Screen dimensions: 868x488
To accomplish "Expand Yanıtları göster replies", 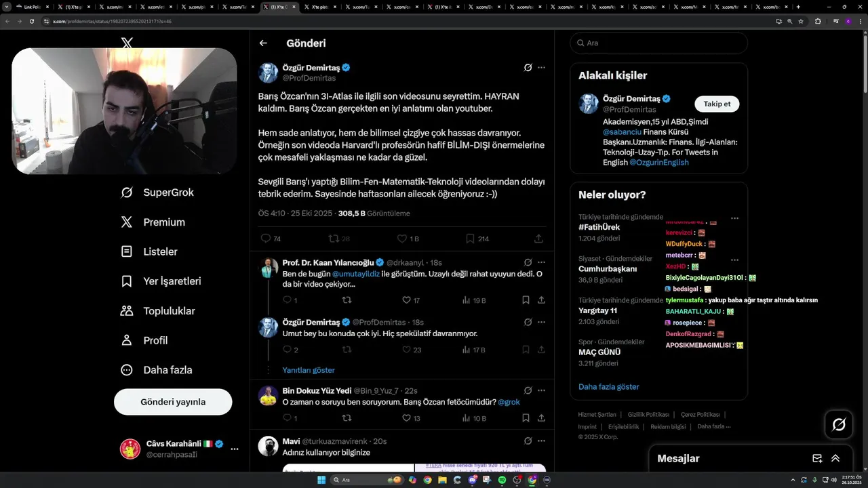I will coord(309,370).
